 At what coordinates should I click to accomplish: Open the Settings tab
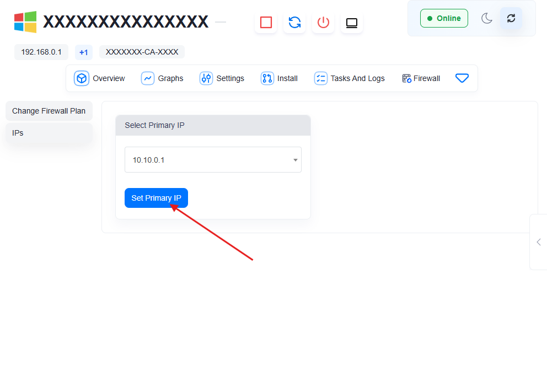point(222,78)
